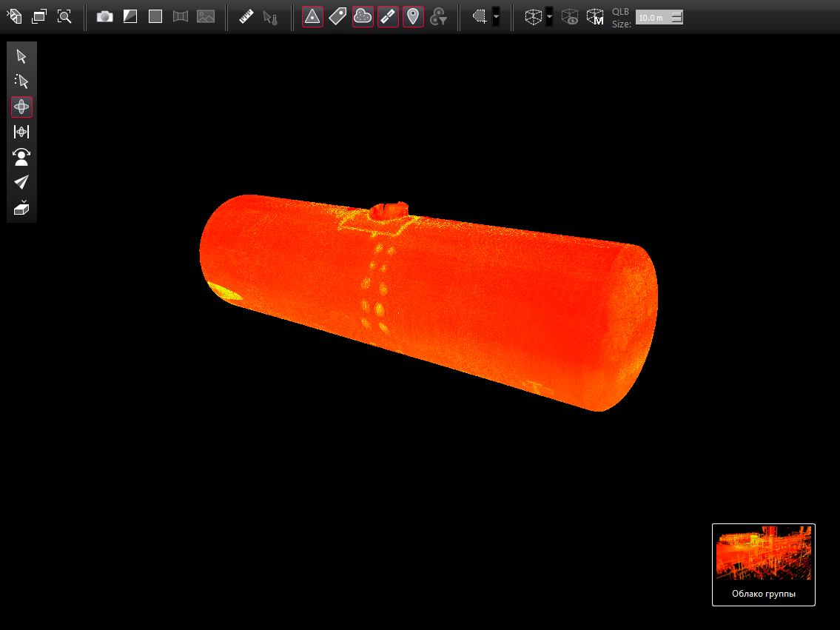Select the look-around person mode

[x=21, y=157]
